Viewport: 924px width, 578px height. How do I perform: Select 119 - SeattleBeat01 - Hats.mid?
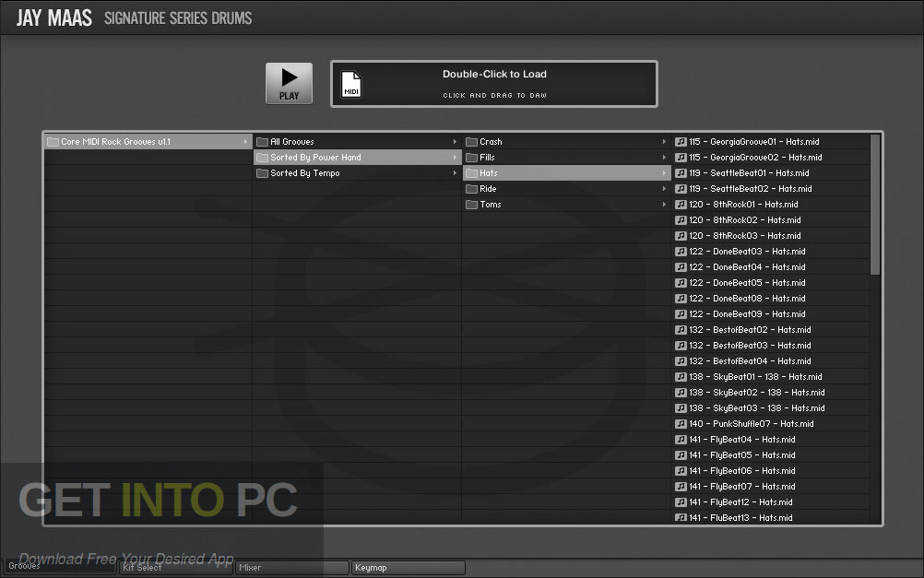pos(771,173)
